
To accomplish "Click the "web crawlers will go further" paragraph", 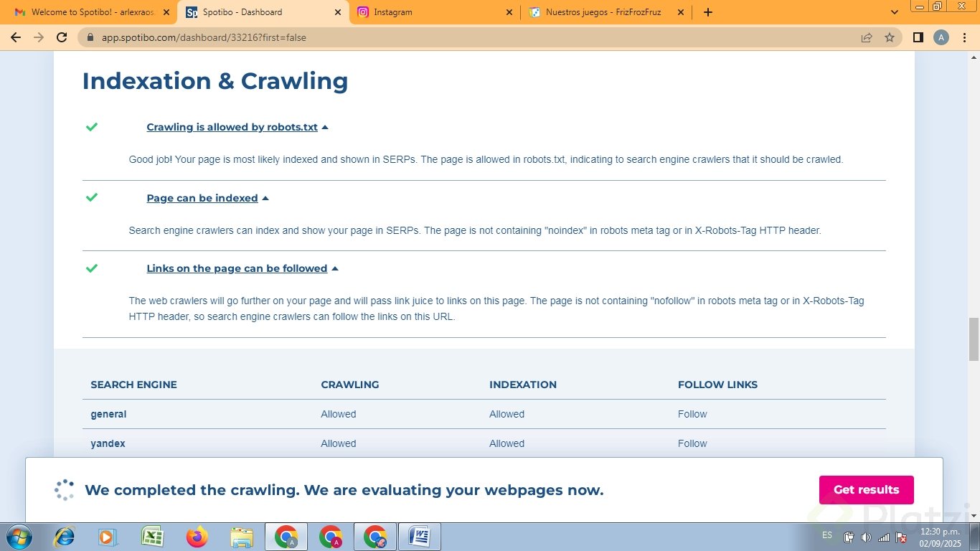I will 496,309.
